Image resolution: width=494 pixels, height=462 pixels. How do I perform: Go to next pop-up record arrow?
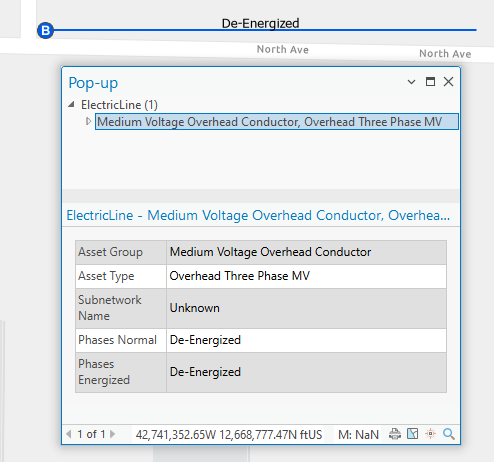(x=112, y=434)
